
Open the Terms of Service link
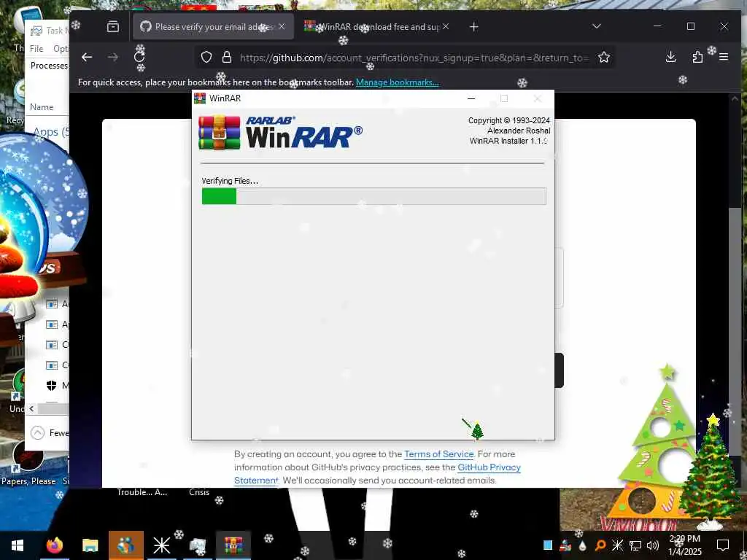[438, 454]
